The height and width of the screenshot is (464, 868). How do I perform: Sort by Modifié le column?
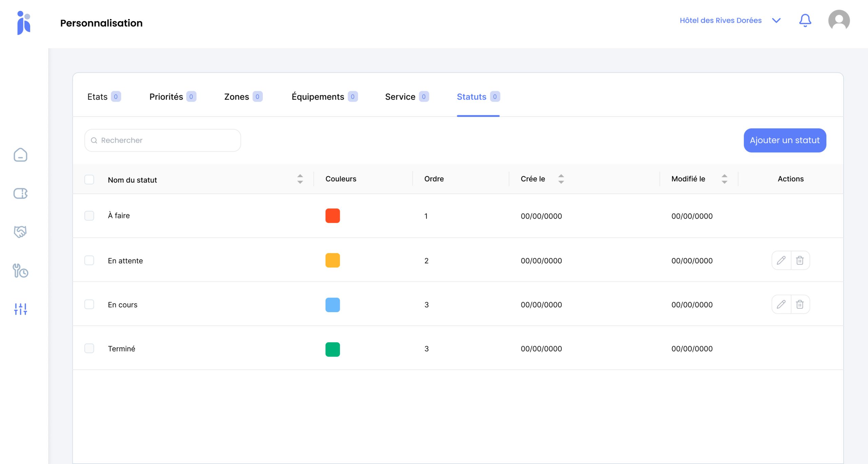pos(724,179)
